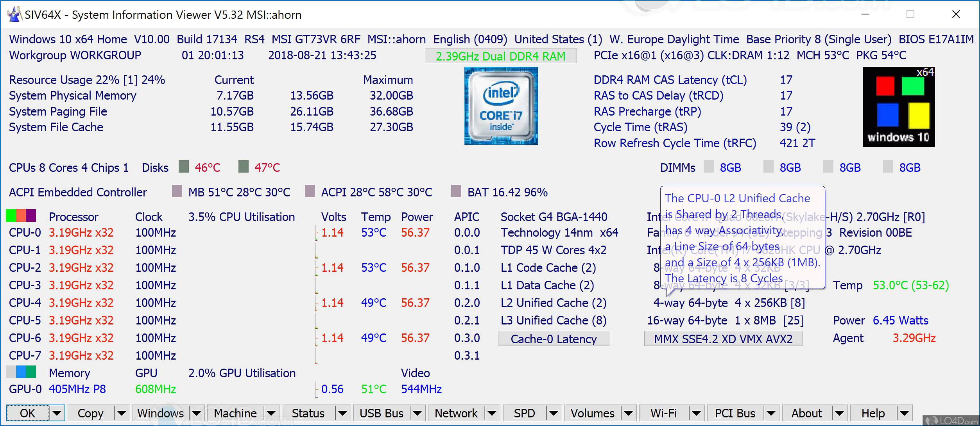Click the Cache-0 Latency button
Image resolution: width=980 pixels, height=426 pixels.
tap(554, 339)
